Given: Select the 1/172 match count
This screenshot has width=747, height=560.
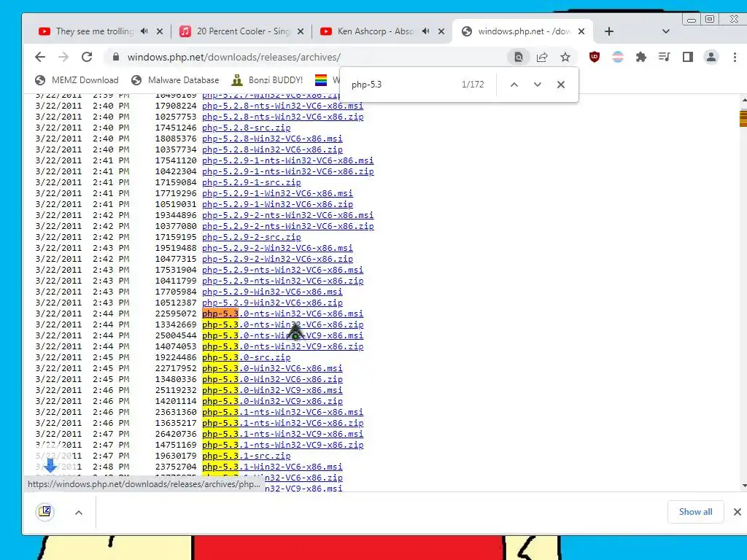Looking at the screenshot, I should pyautogui.click(x=473, y=85).
